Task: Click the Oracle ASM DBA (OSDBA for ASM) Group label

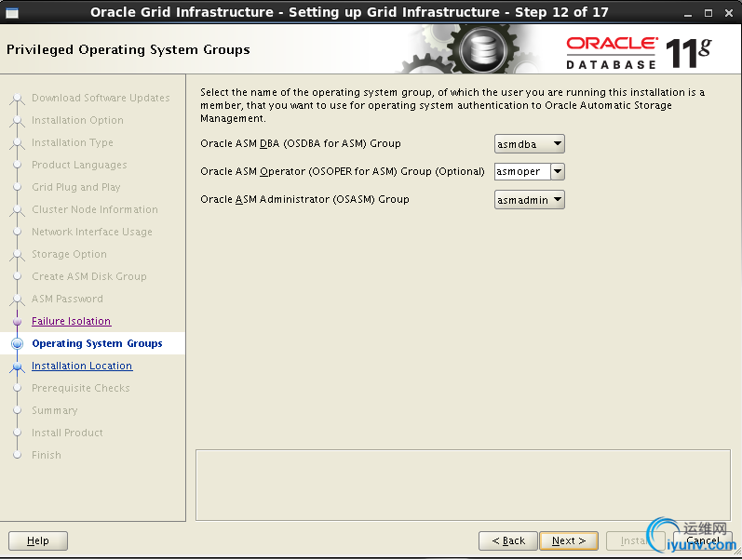Action: (x=301, y=144)
